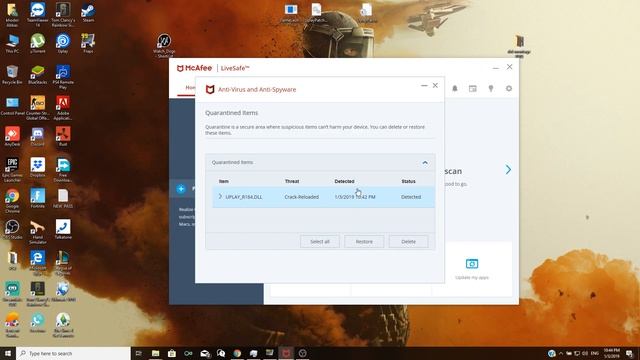Viewport: 640px width, 360px height.
Task: Open Task View on the taskbar
Action: [x=139, y=353]
